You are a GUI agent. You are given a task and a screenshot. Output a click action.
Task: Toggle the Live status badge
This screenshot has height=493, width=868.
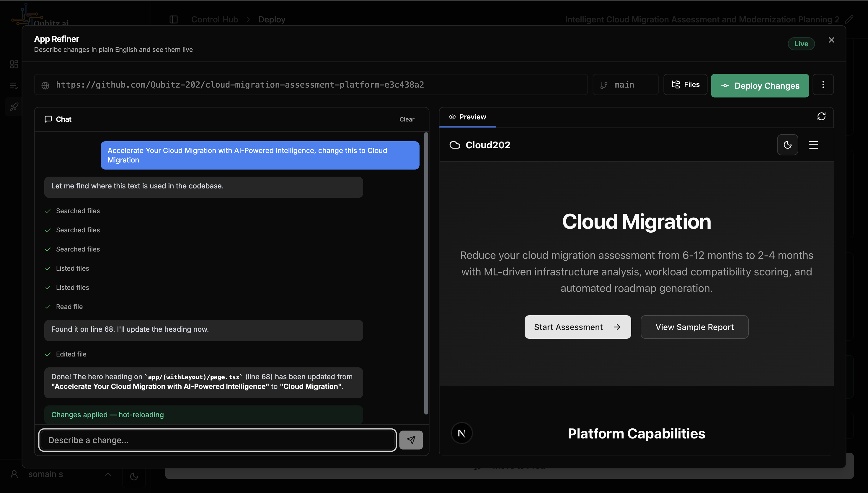click(x=801, y=44)
